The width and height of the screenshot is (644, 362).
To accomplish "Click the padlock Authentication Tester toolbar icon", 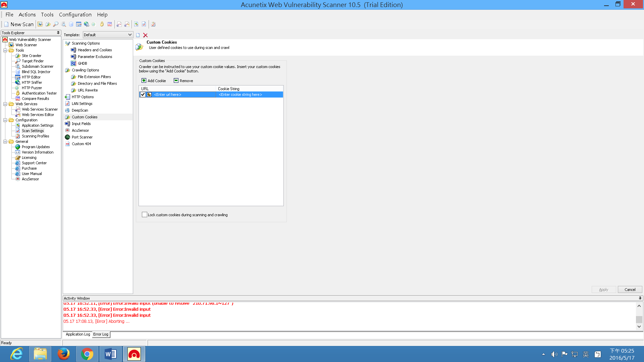I will [x=102, y=24].
